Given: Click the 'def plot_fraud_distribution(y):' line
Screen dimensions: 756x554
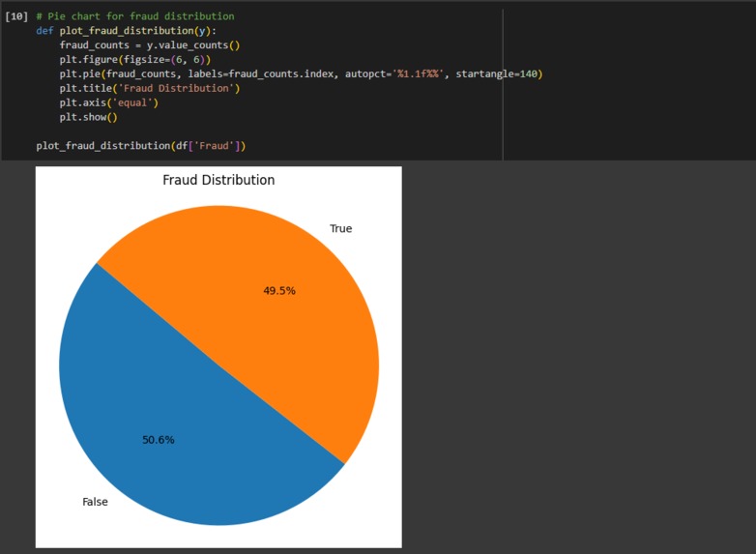Looking at the screenshot, I should point(127,31).
